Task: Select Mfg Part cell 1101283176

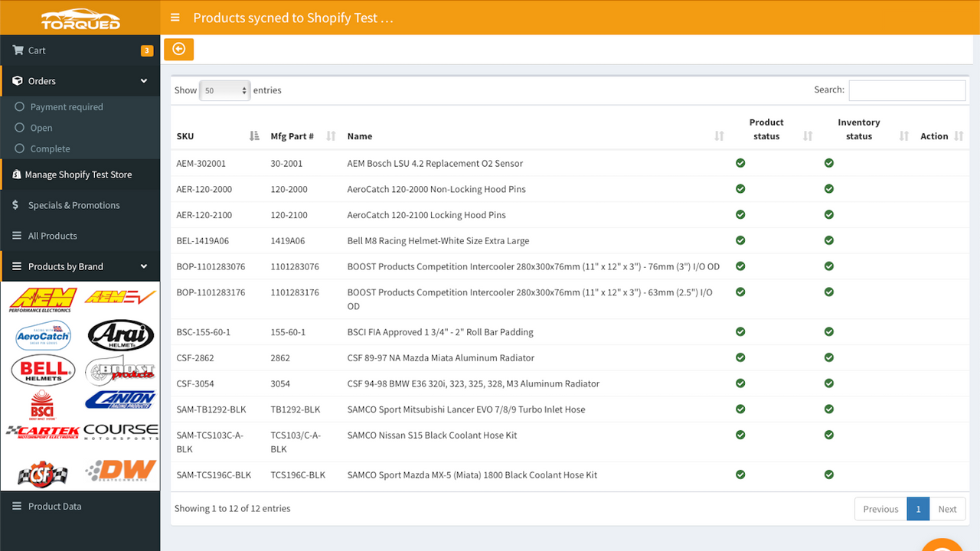Action: click(x=295, y=292)
